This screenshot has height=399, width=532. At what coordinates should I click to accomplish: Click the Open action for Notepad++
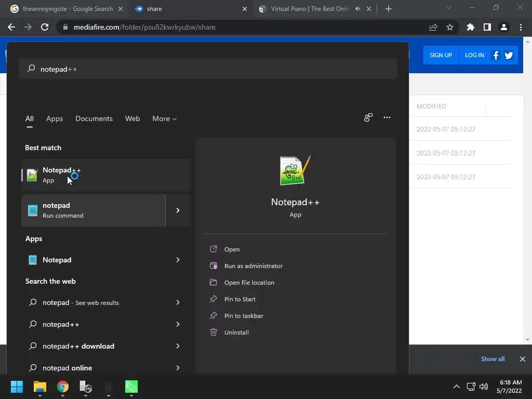click(x=232, y=249)
